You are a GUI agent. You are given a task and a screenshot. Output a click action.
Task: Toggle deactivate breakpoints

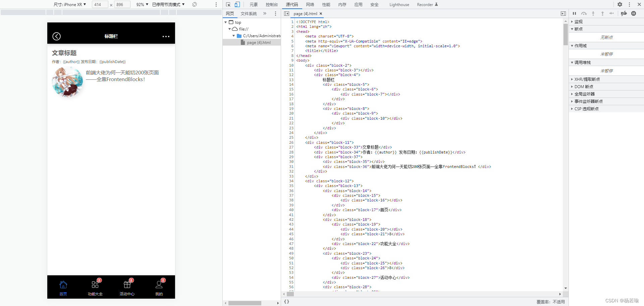click(x=624, y=13)
